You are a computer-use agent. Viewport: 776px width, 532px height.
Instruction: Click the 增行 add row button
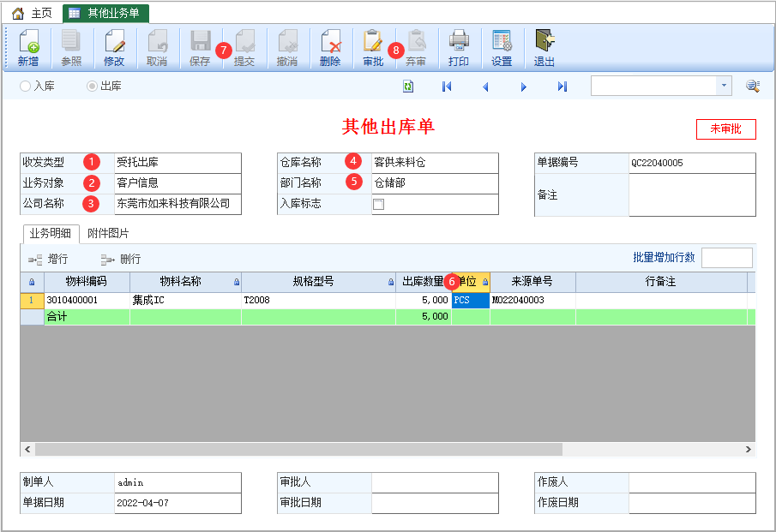(48, 259)
